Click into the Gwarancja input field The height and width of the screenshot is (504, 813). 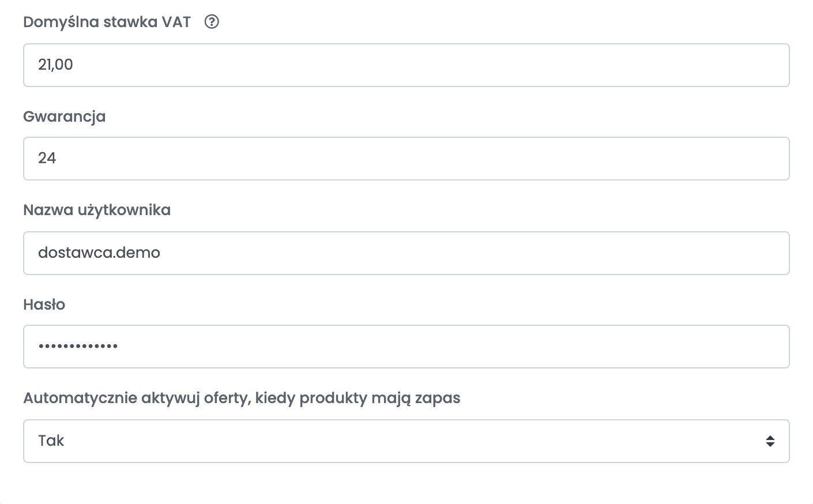[406, 159]
